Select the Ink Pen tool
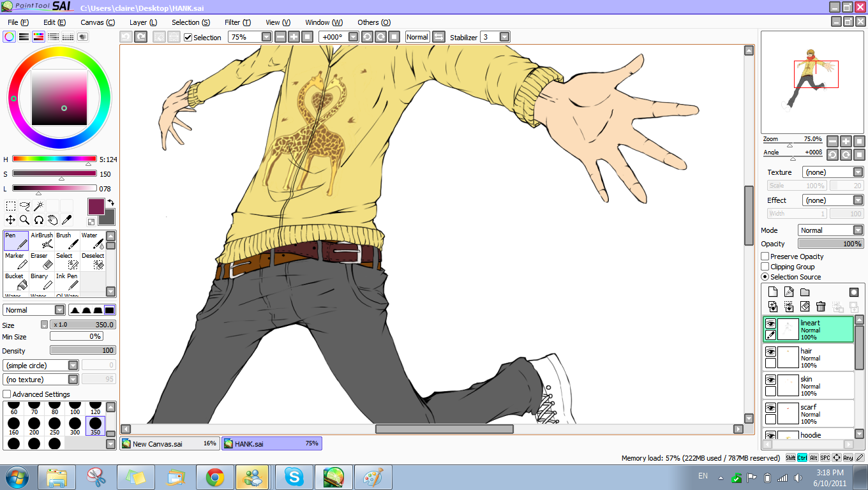The height and width of the screenshot is (490, 868). tap(67, 281)
